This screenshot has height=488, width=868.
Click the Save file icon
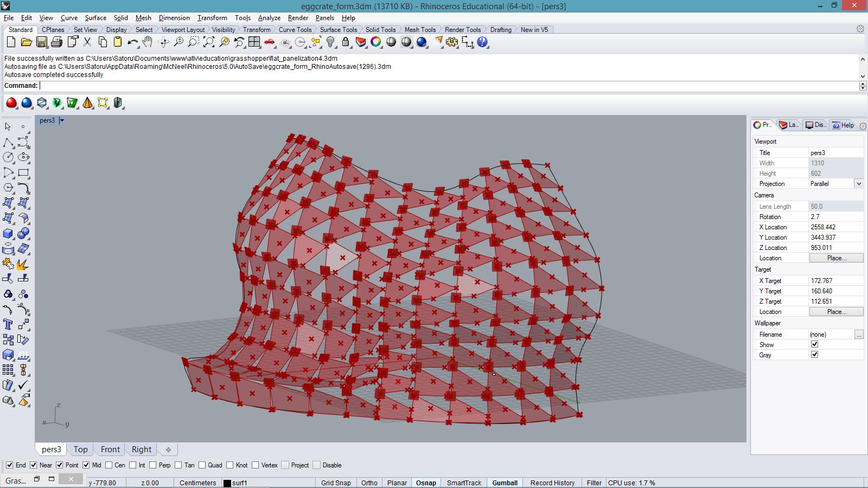[41, 42]
